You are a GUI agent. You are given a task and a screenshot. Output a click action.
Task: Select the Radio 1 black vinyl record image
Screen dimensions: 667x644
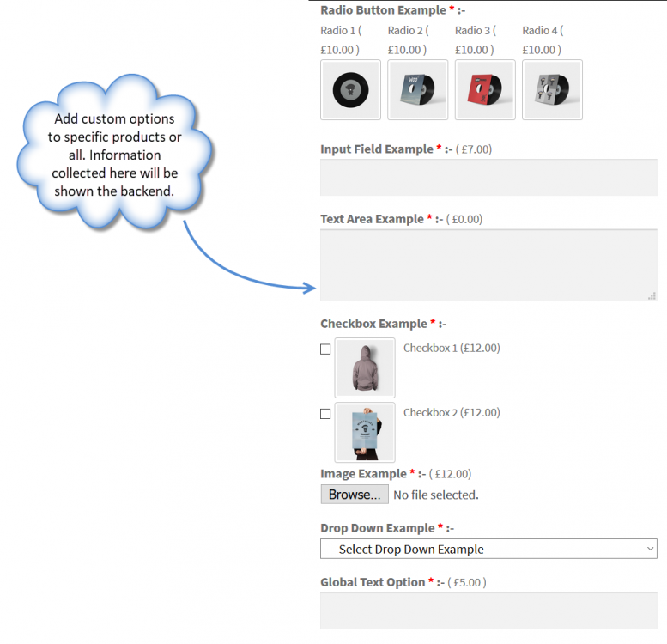pyautogui.click(x=350, y=89)
